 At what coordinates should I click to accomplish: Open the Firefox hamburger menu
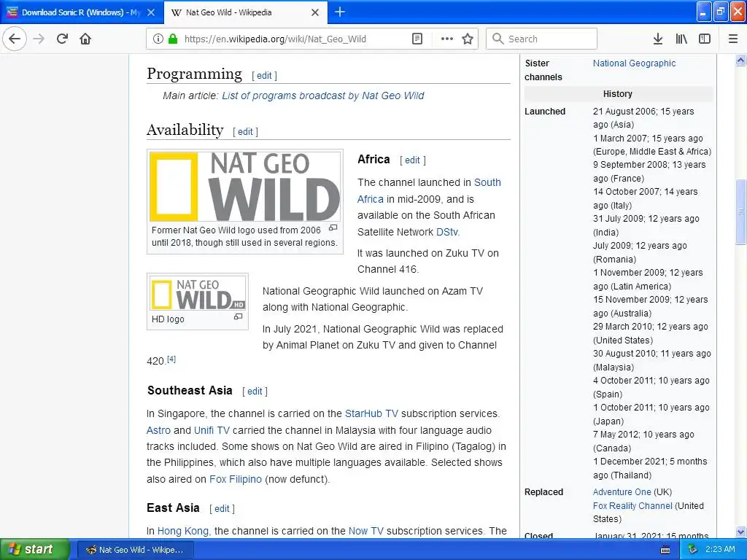[x=733, y=39]
